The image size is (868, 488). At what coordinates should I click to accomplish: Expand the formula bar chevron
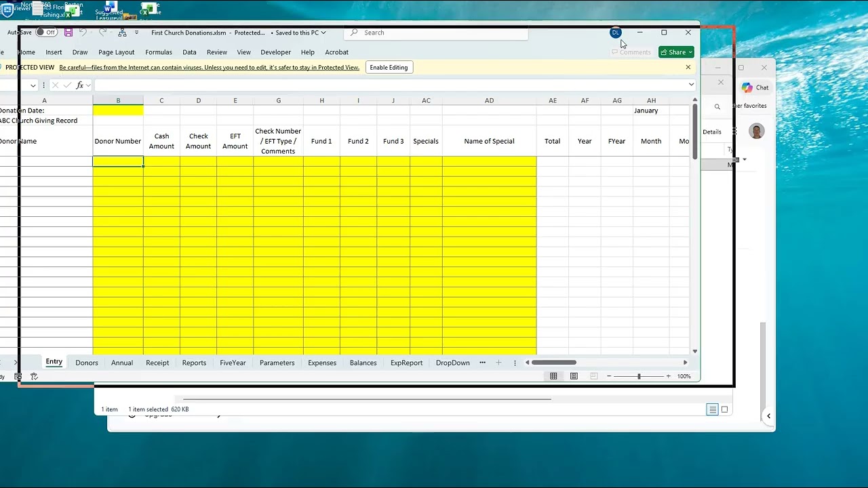click(691, 85)
